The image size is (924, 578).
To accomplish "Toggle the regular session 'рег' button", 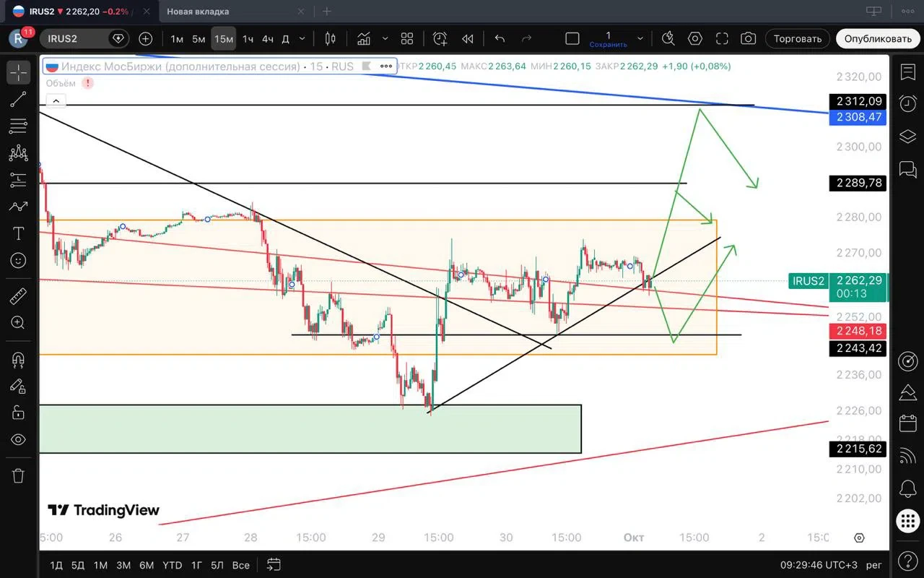I will click(x=874, y=565).
